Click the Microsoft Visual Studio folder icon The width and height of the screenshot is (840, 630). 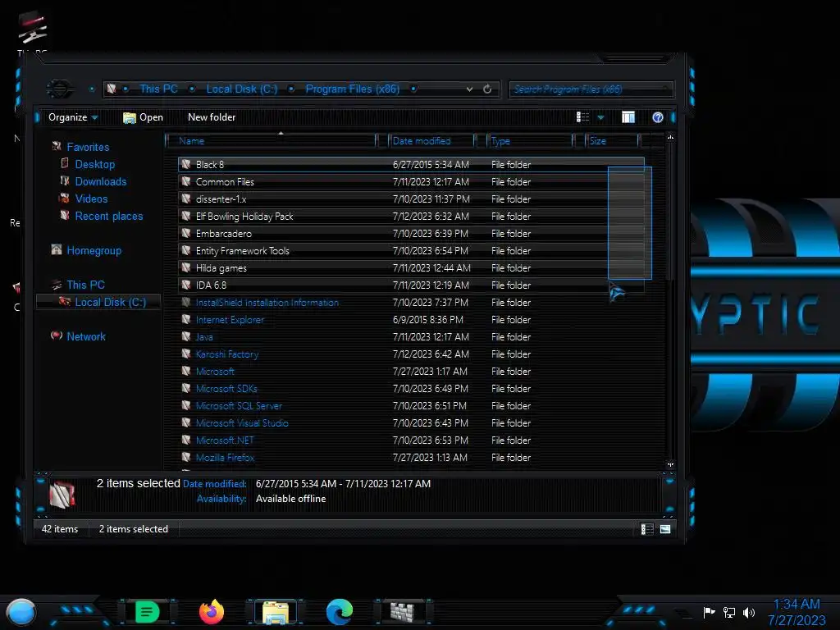click(186, 422)
